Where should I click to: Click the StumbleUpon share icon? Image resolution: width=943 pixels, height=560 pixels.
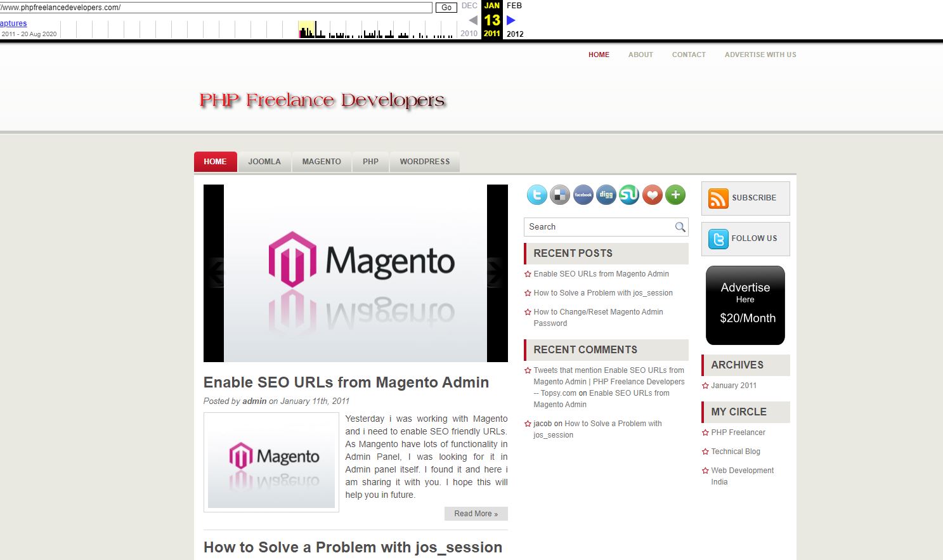[x=629, y=195]
